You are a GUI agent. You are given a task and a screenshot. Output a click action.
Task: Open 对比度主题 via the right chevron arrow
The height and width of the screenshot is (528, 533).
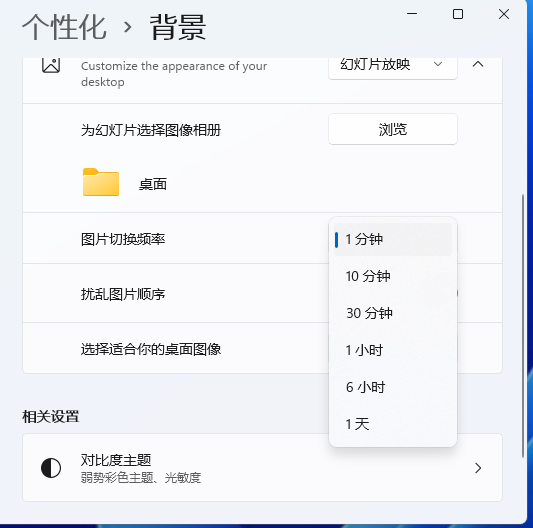coord(478,468)
